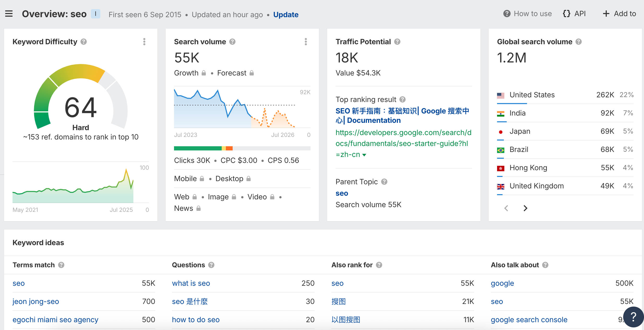The width and height of the screenshot is (644, 330).
Task: Click the Traffic Potential help icon
Action: (397, 42)
